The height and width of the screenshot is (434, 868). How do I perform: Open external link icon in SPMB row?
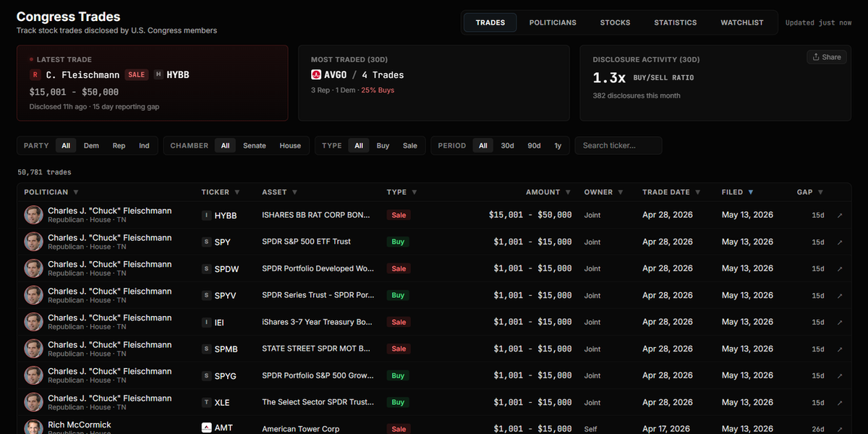tap(840, 349)
